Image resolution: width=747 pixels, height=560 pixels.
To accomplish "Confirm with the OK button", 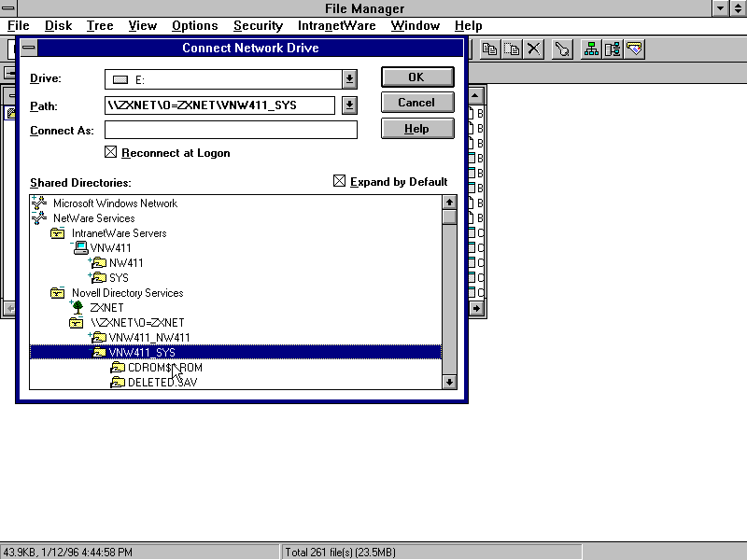I will point(417,77).
